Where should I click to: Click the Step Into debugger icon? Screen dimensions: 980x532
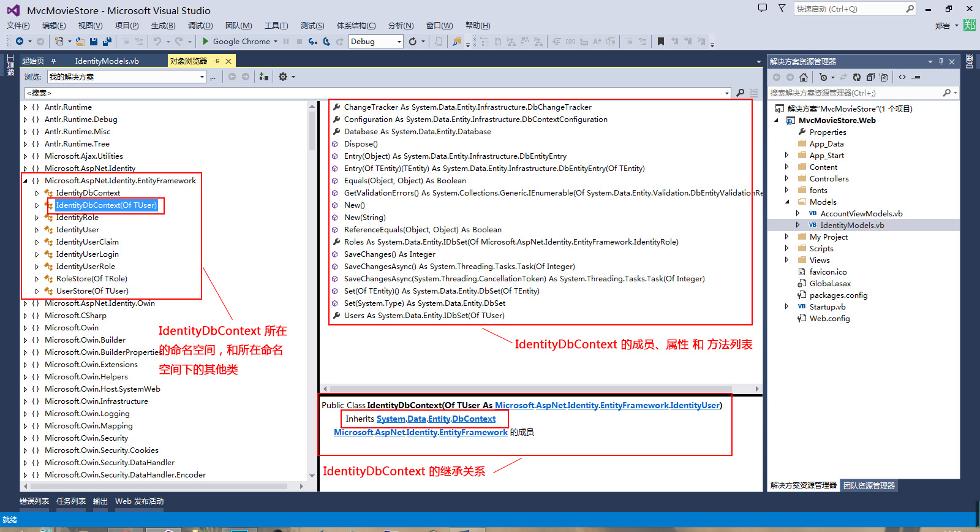313,41
